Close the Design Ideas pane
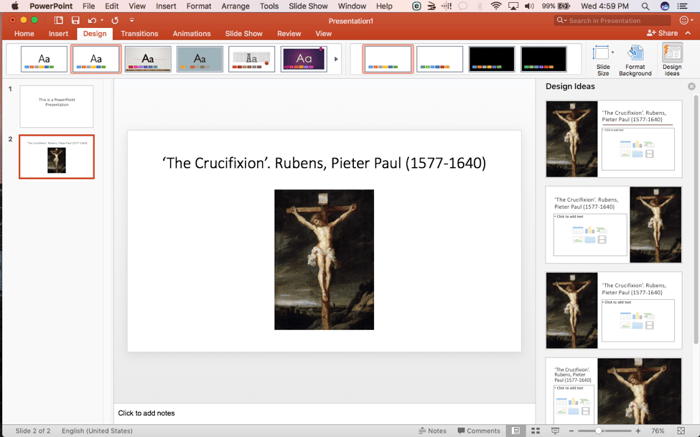The image size is (700, 437). point(692,87)
